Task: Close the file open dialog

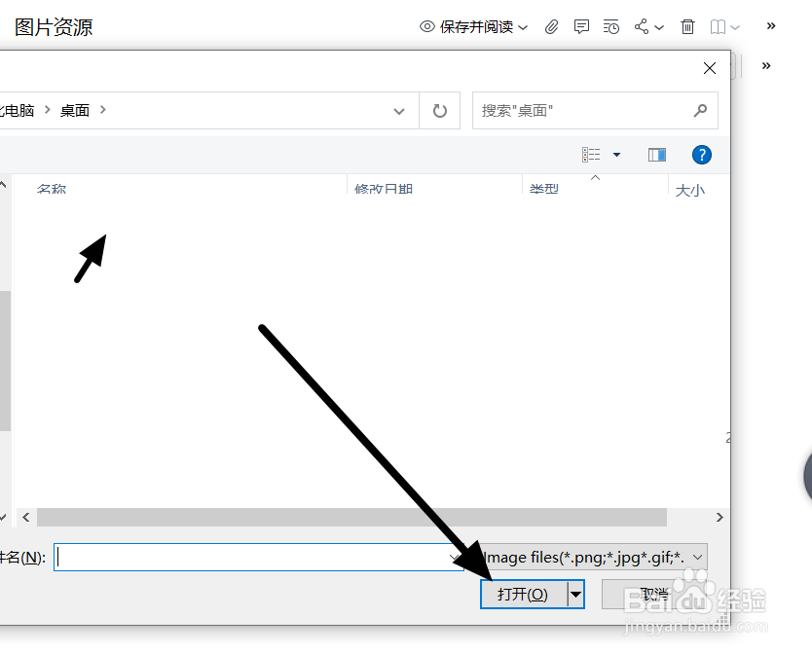Action: [710, 68]
